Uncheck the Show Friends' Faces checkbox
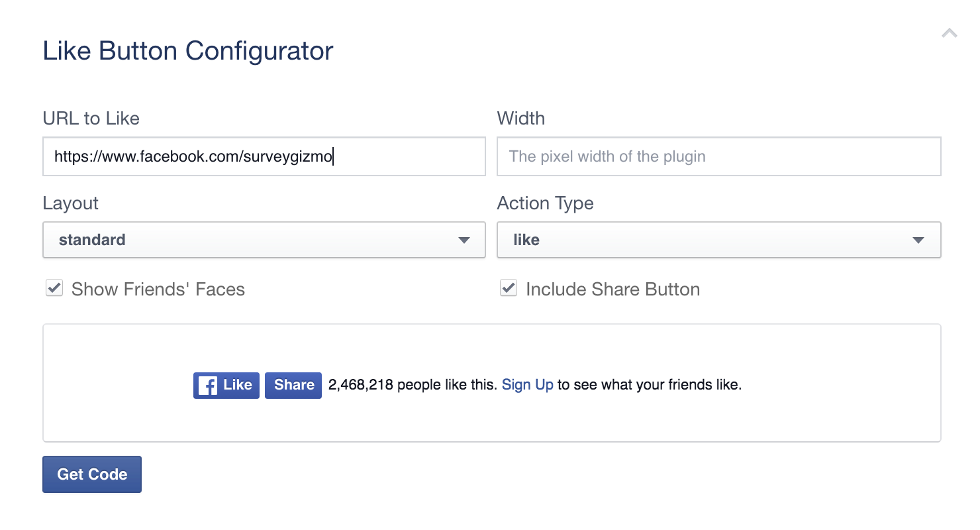 (x=54, y=289)
